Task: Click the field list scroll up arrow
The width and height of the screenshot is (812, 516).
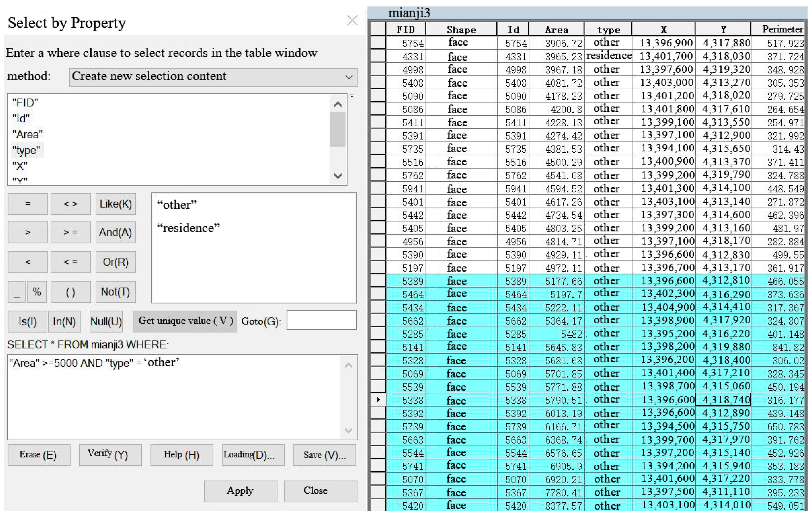Action: (338, 104)
